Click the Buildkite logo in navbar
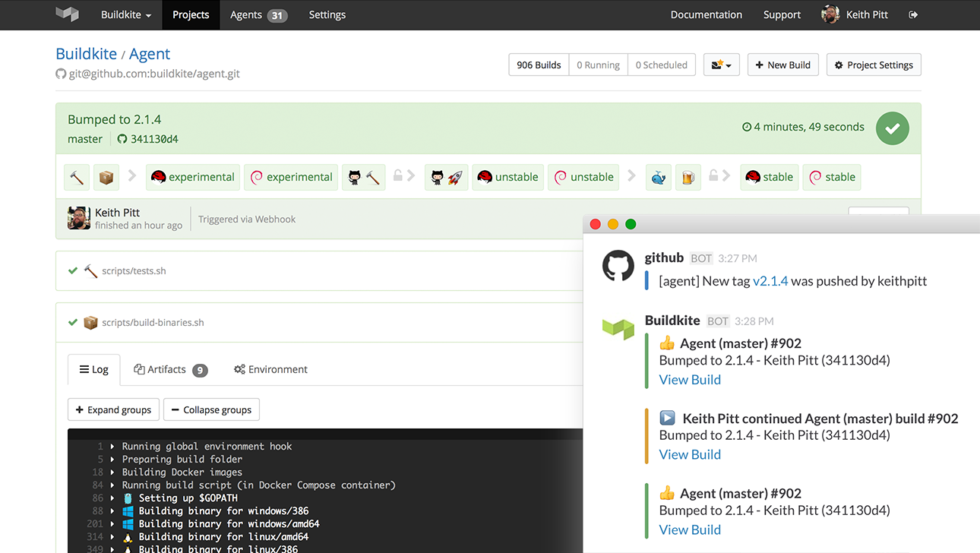This screenshot has width=980, height=553. [x=67, y=14]
